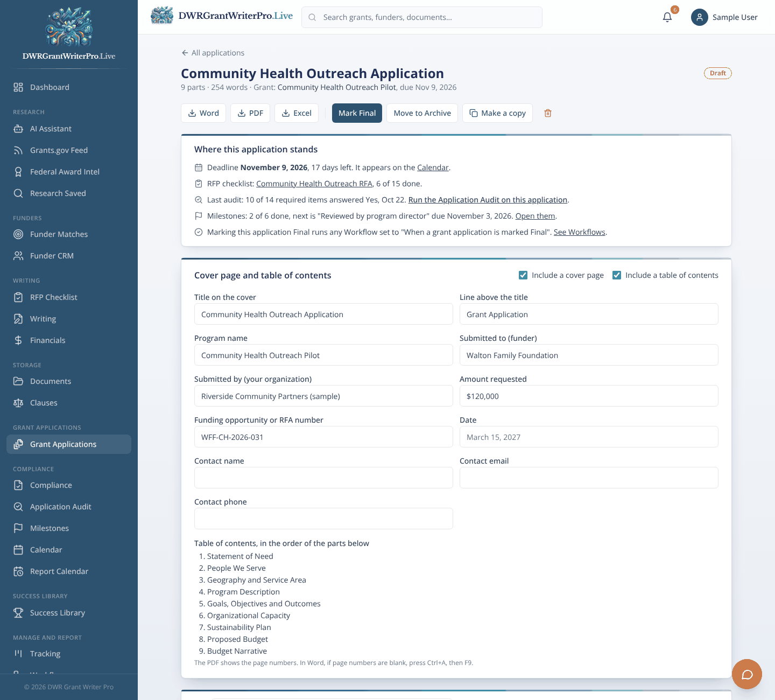Click the Amount requested field
This screenshot has height=700, width=775.
click(589, 396)
